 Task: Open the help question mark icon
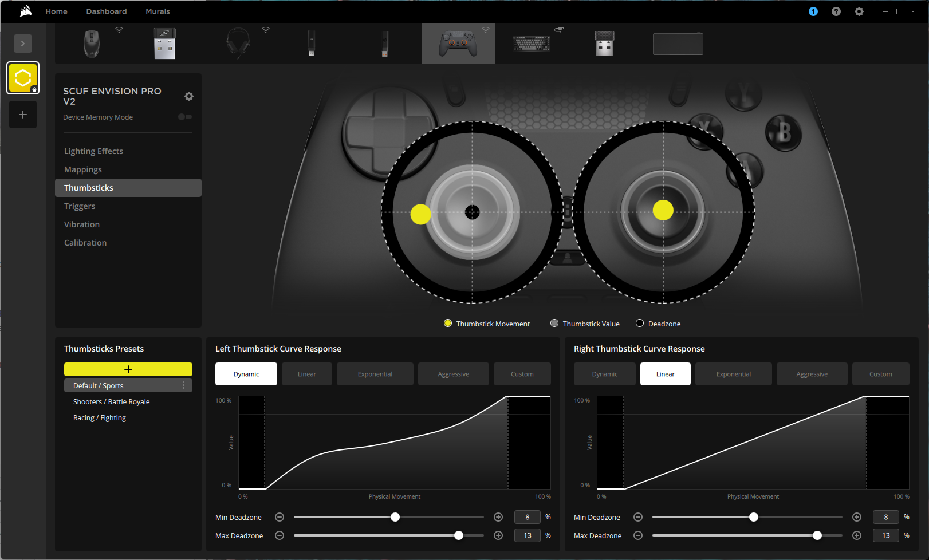[836, 11]
